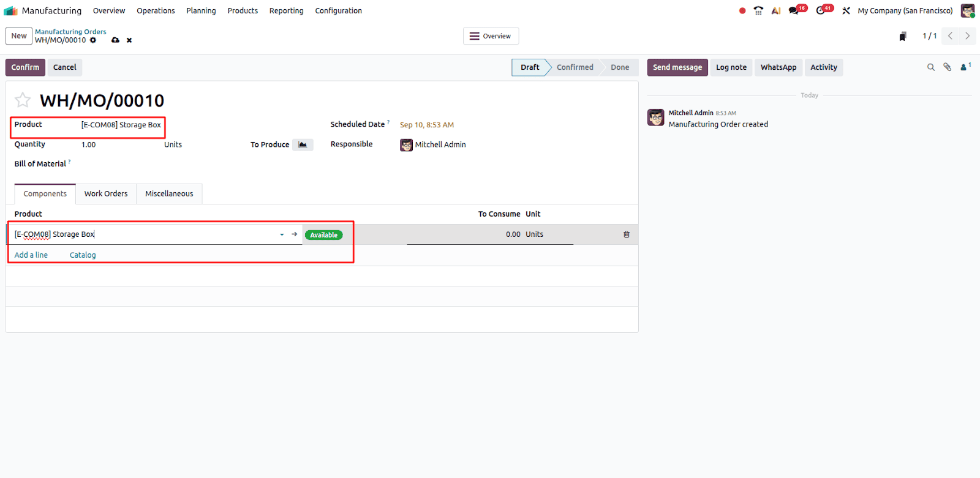The image size is (980, 478).
Task: Open the My Company (San Francisco) switcher
Action: tap(905, 10)
